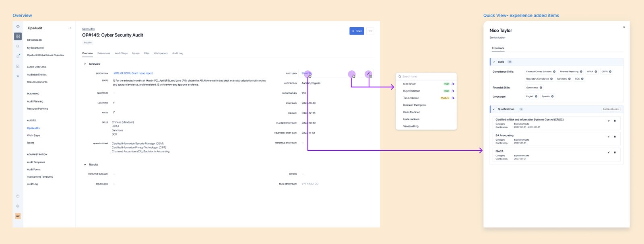Click the Final Report Date YYYY-MM-DD field
Screen dimensions: 644x244
(x=310, y=184)
